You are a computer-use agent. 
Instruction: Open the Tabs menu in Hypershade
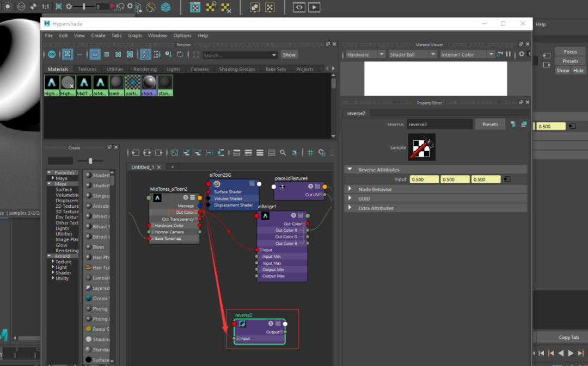pos(117,35)
